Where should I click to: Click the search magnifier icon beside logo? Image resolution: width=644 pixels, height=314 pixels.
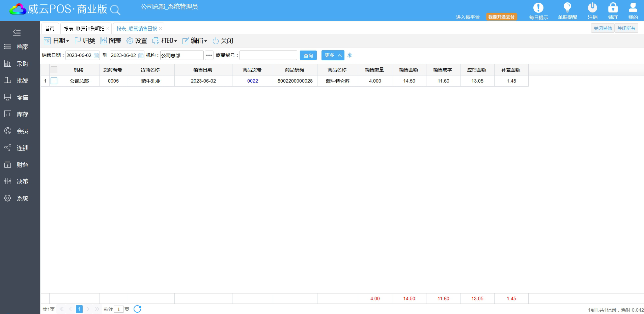[115, 10]
